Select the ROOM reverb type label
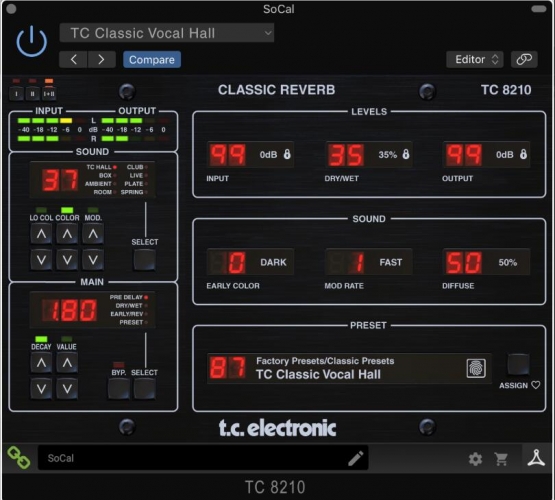This screenshot has height=500, width=555. (x=103, y=192)
